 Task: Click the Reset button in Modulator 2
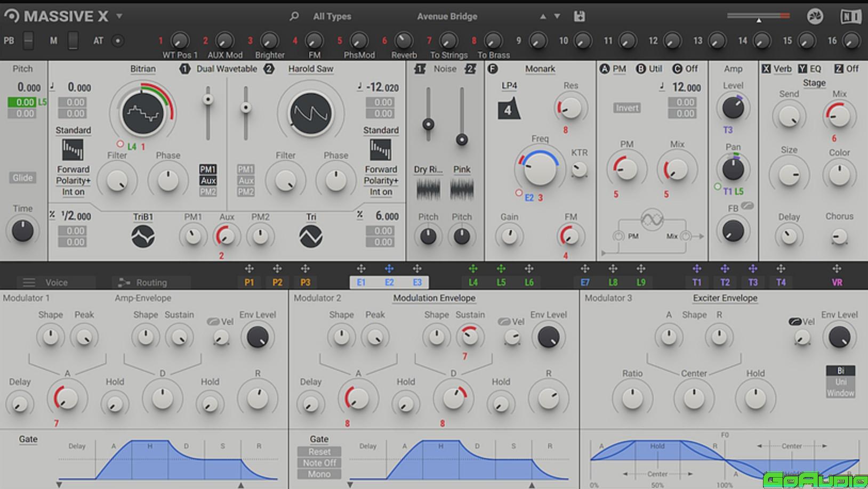point(319,452)
